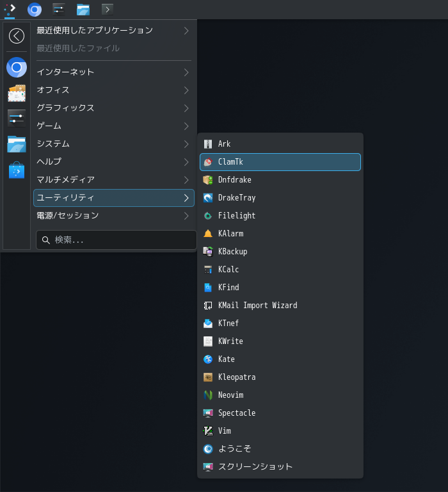Click the スクリーンショット entry icon
This screenshot has height=492, width=448.
click(x=208, y=467)
